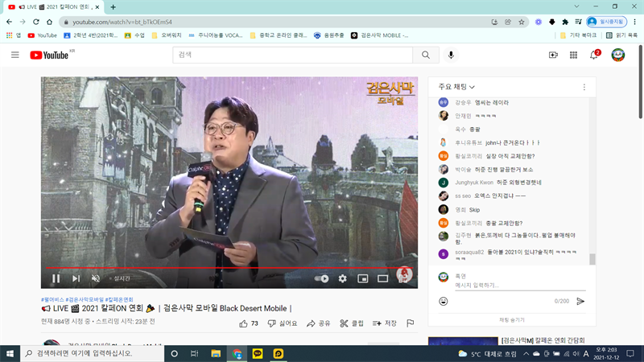This screenshot has width=644, height=362.
Task: Share the video 공유
Action: tap(318, 323)
